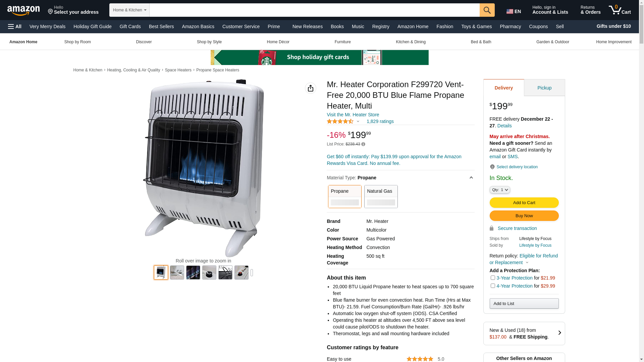
Task: Switch to the Pickup tab
Action: click(x=544, y=88)
